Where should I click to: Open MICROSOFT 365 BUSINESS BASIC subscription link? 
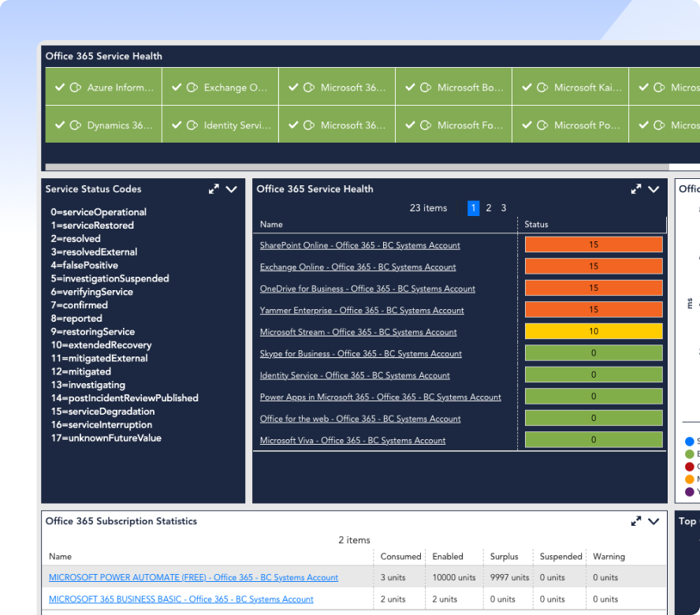181,599
